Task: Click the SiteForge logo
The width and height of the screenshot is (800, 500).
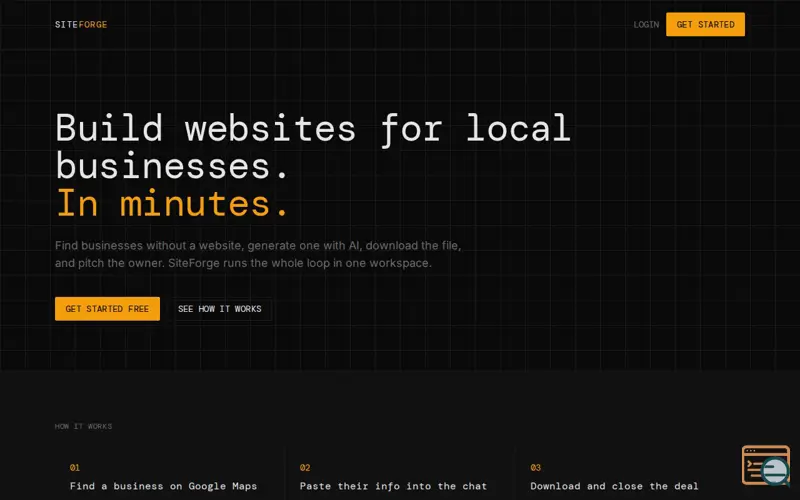Action: 81,24
